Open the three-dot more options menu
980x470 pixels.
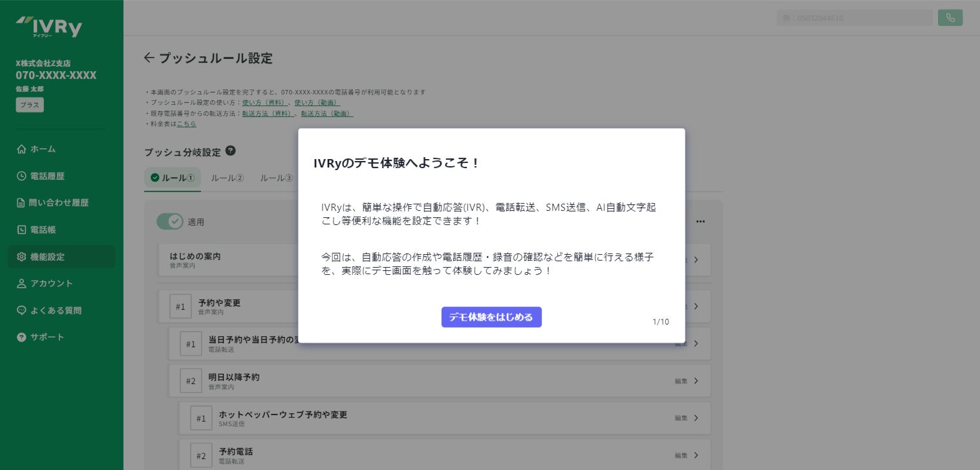pos(700,221)
